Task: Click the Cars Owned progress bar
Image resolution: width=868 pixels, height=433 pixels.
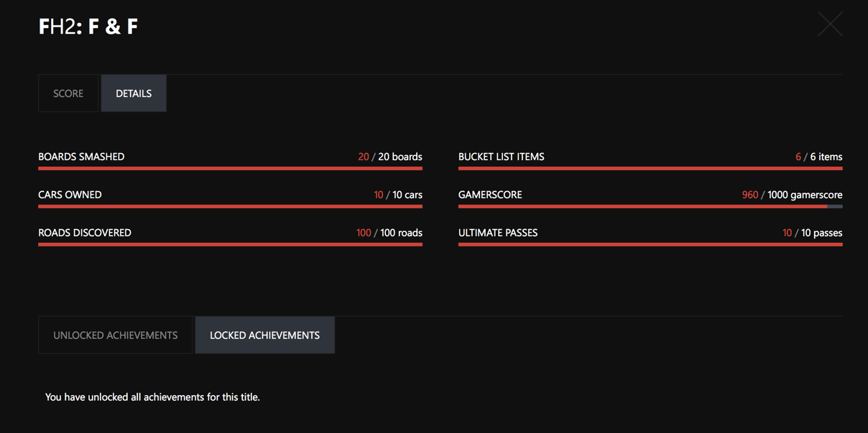Action: (230, 206)
